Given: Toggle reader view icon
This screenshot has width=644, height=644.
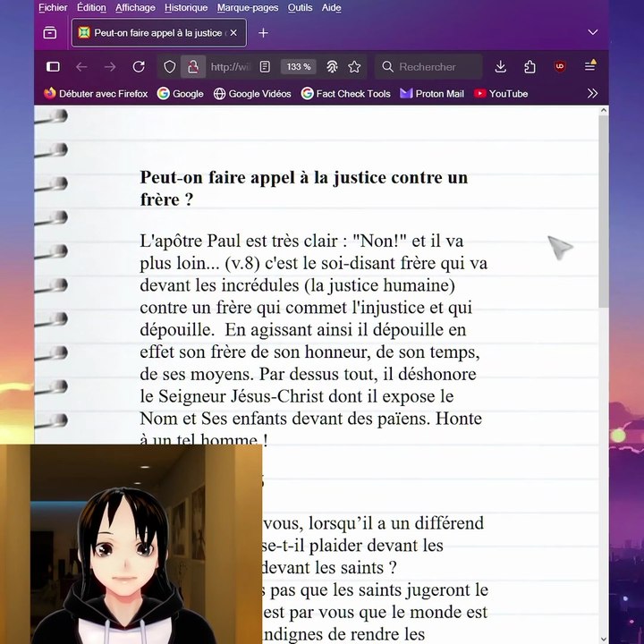Looking at the screenshot, I should [x=265, y=66].
